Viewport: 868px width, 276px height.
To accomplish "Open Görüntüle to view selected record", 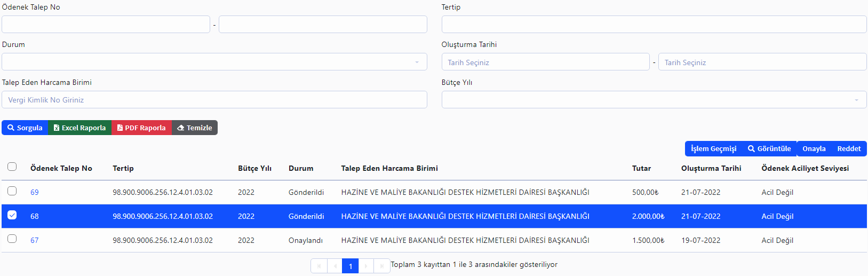I will coord(769,148).
